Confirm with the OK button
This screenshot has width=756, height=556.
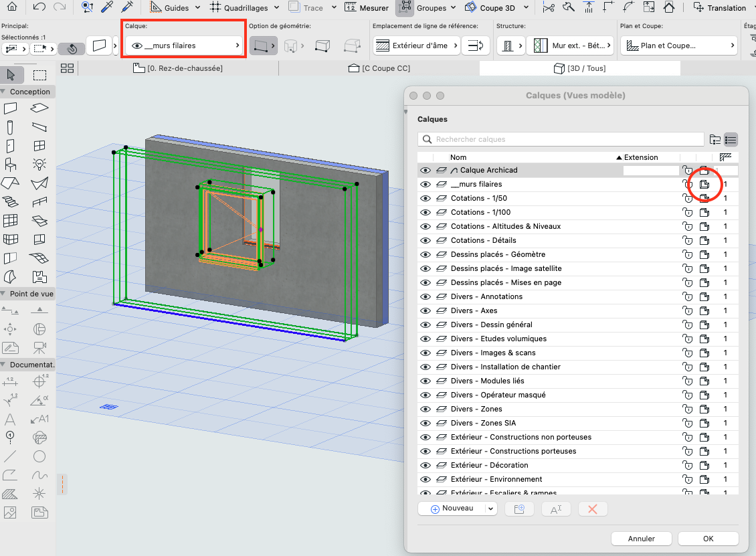pos(708,539)
